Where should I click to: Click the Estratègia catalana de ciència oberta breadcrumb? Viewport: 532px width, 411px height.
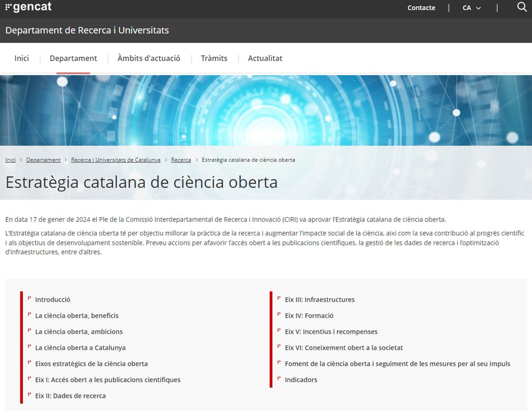click(x=248, y=160)
